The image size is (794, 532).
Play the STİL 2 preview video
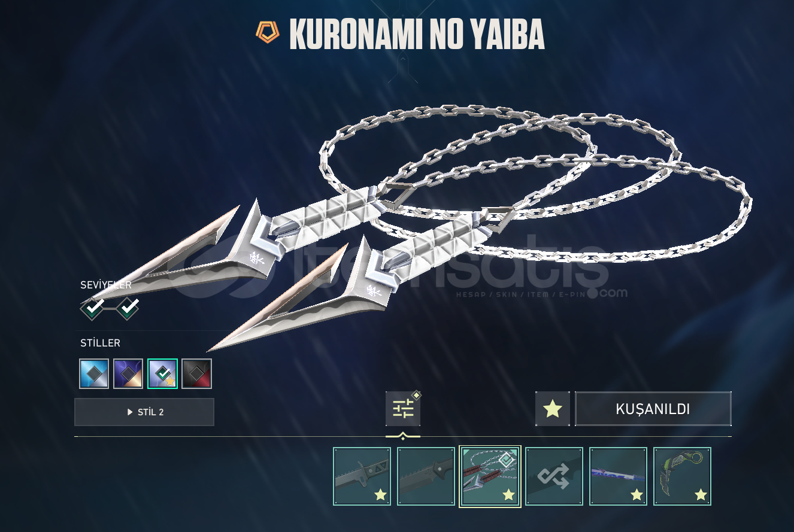point(144,412)
